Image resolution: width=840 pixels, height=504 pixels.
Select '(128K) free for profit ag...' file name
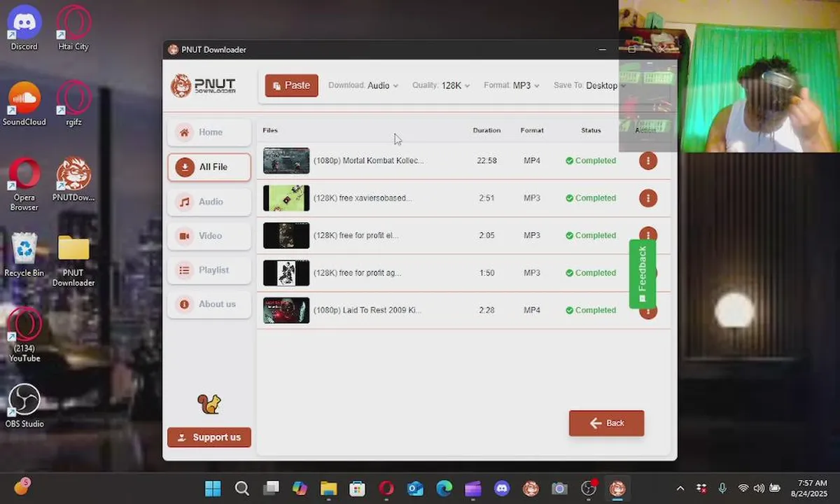(x=357, y=273)
